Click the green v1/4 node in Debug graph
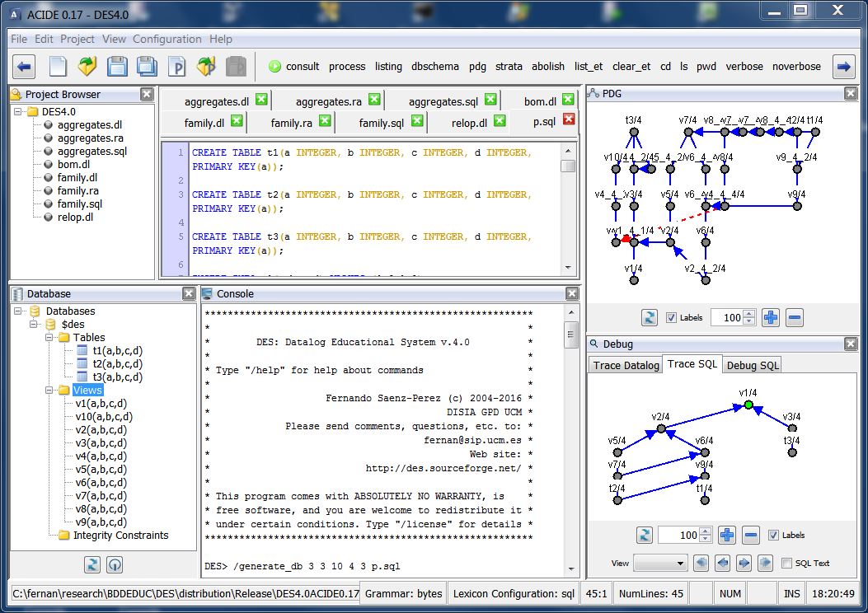 click(748, 405)
